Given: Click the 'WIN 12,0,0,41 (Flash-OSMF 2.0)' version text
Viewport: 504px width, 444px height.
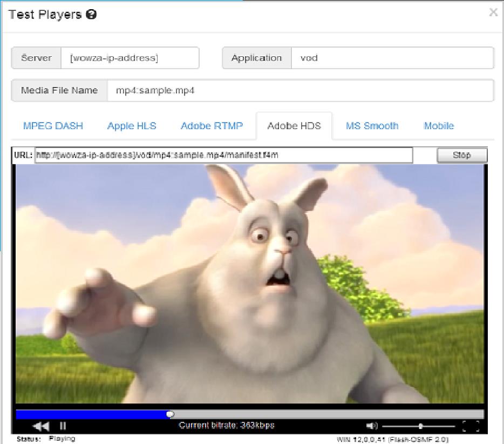Looking at the screenshot, I should 392,439.
